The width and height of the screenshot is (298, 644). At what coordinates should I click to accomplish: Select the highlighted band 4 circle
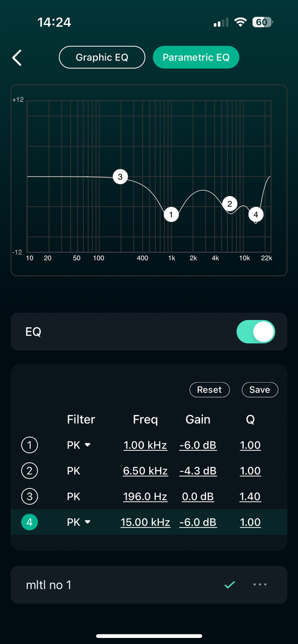click(x=29, y=522)
